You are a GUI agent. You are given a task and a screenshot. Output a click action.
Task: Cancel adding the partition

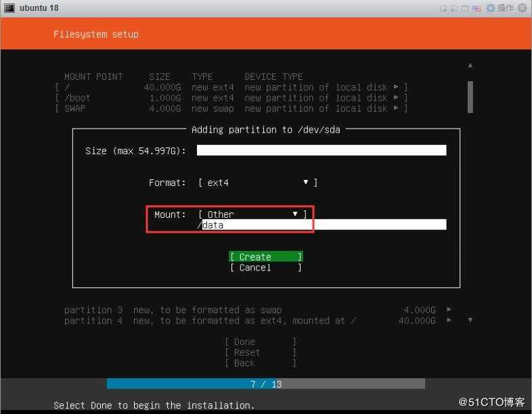[265, 267]
